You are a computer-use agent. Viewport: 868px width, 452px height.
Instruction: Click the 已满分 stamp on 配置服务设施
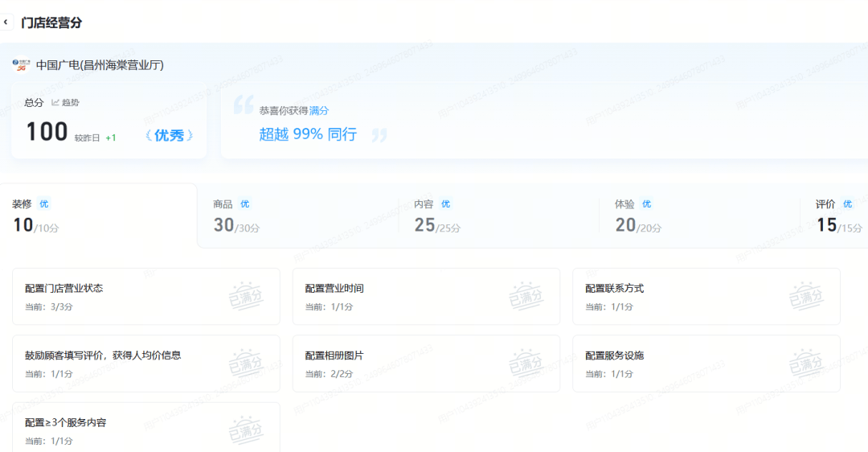point(806,364)
